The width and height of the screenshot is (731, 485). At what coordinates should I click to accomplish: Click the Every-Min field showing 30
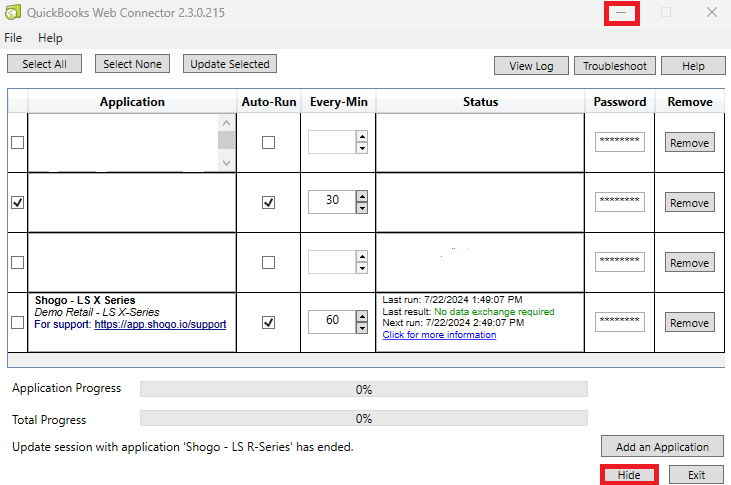click(332, 202)
